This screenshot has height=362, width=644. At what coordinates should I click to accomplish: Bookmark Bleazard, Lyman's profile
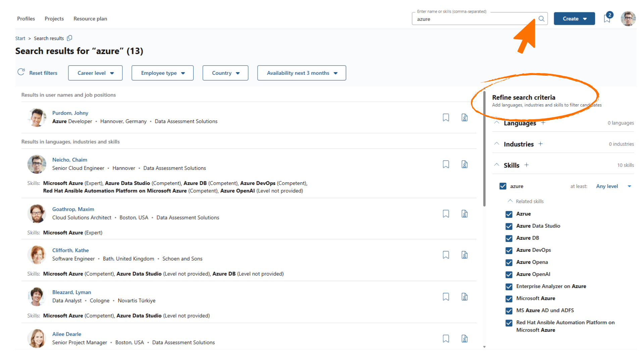coord(446,297)
